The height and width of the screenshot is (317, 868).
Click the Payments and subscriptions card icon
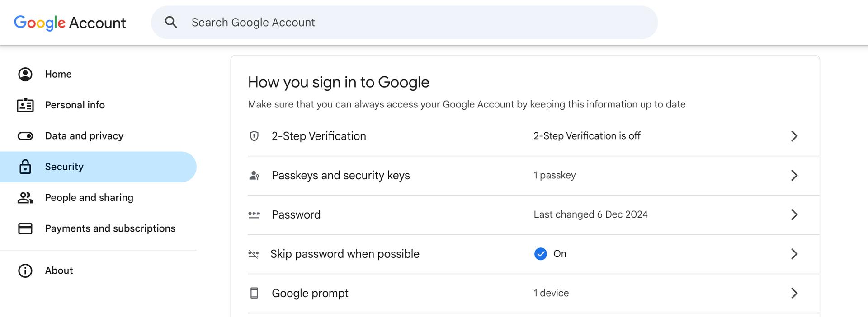[x=25, y=228]
